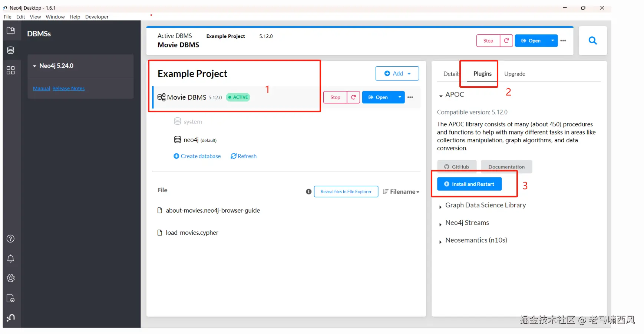Open the Help menu

tap(75, 17)
